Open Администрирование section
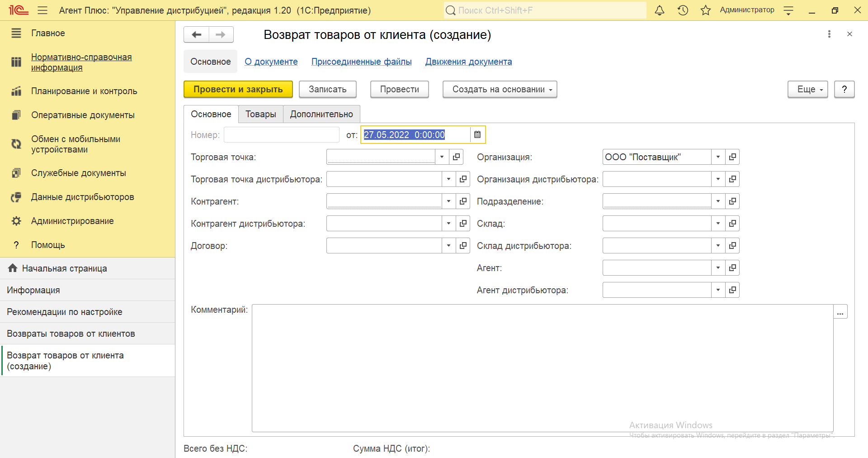The height and width of the screenshot is (458, 868). [72, 221]
